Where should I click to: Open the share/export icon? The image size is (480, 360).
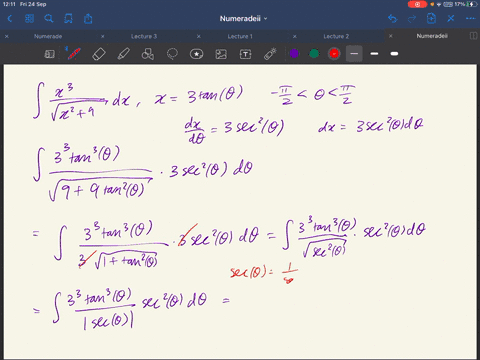pyautogui.click(x=88, y=18)
